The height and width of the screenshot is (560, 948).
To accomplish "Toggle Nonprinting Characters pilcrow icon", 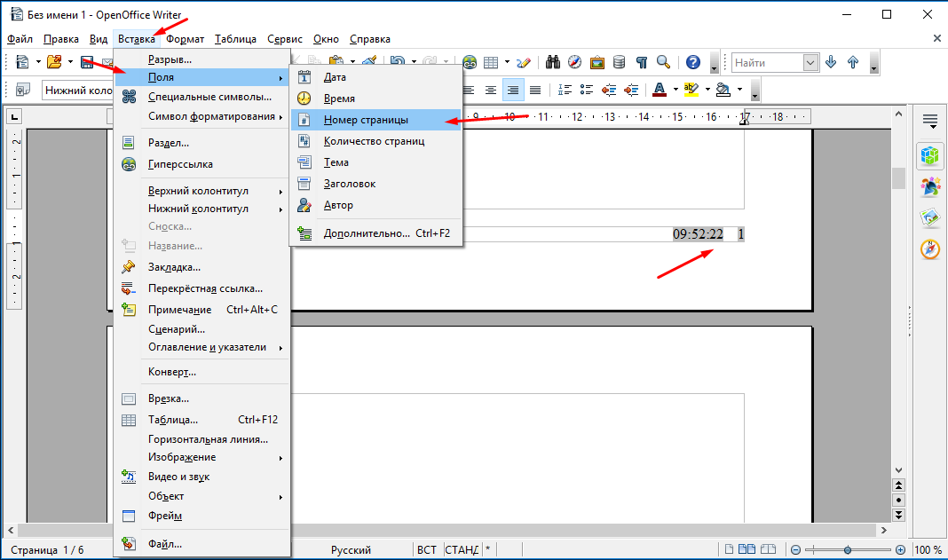I will click(642, 62).
